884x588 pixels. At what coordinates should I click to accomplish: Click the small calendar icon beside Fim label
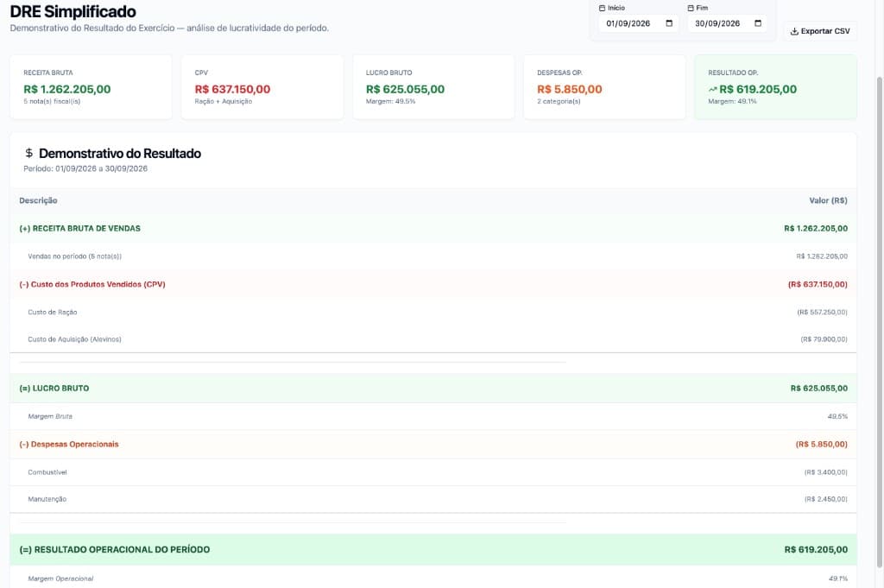click(691, 8)
